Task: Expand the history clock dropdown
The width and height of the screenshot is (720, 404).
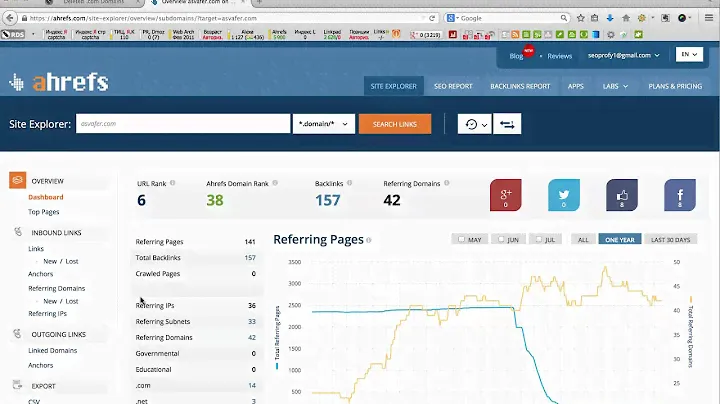Action: coord(473,124)
